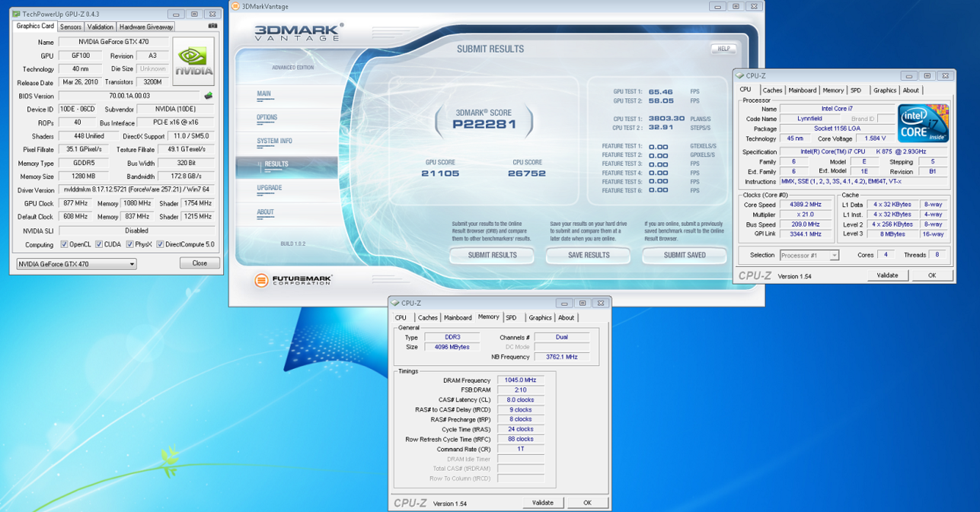This screenshot has width=980, height=512.
Task: Open System Info in 3DMark Vantage
Action: [274, 142]
